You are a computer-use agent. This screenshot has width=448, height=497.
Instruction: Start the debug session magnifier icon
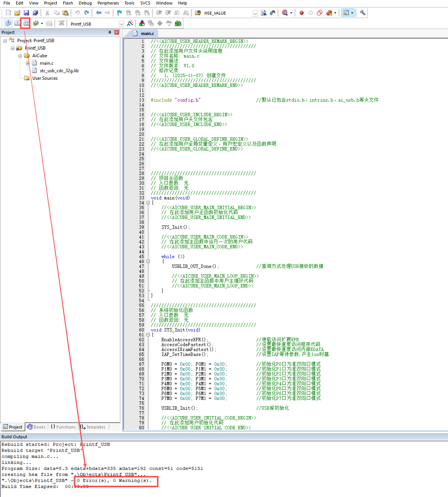point(285,13)
